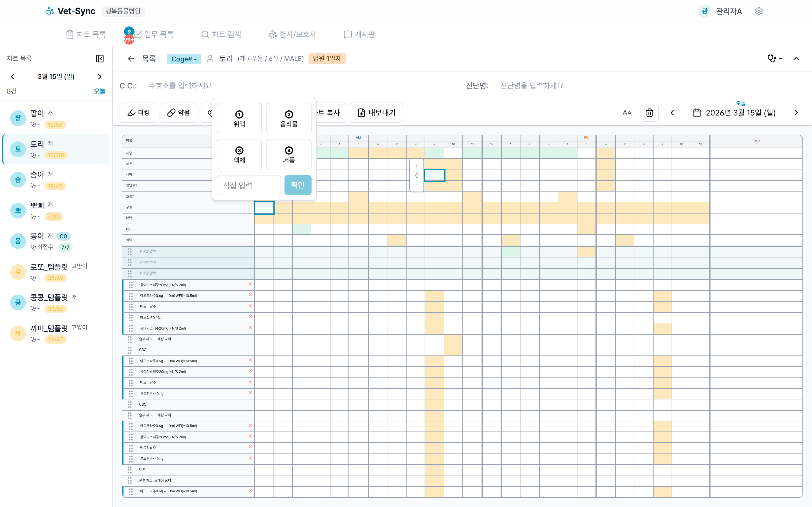Go to previous chart date arrow
812x507 pixels.
click(672, 113)
